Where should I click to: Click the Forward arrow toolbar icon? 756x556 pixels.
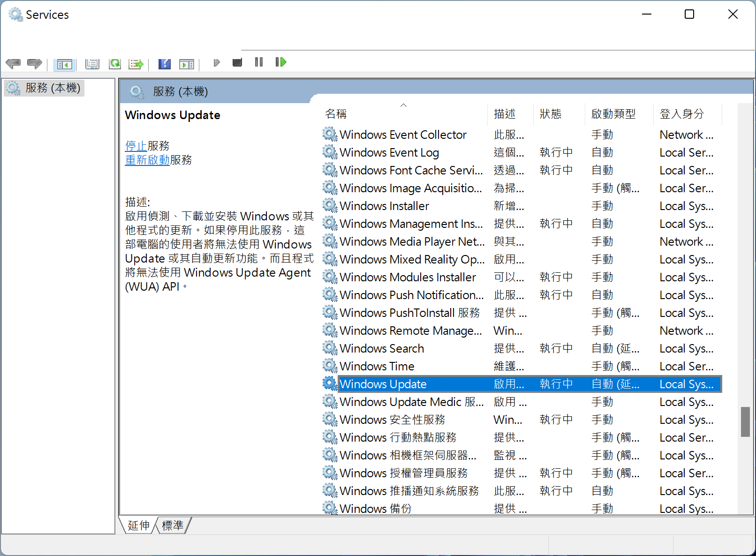point(35,63)
